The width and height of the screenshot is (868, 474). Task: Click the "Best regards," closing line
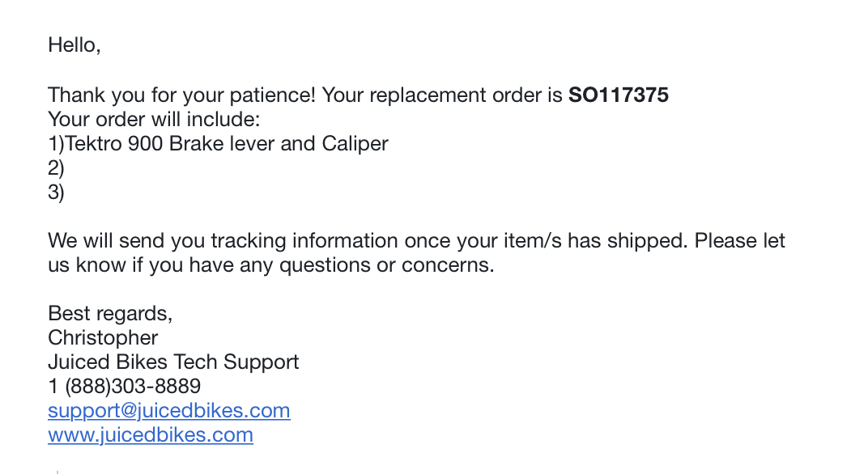click(110, 314)
